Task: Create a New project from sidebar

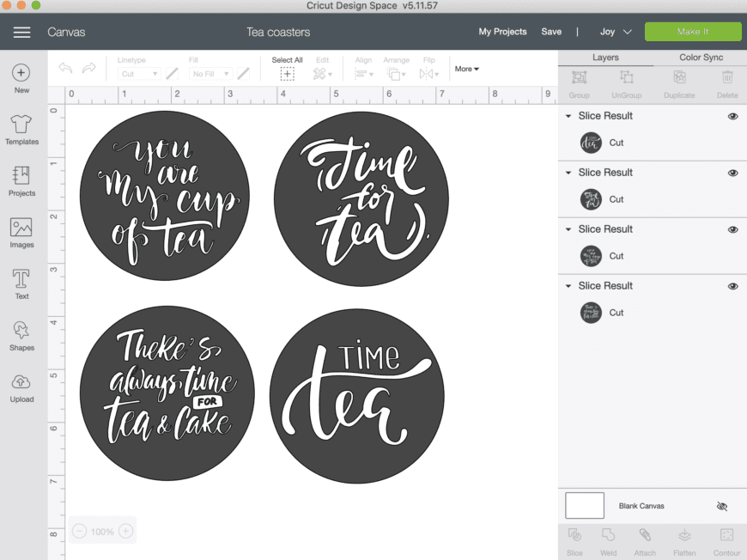Action: point(21,79)
